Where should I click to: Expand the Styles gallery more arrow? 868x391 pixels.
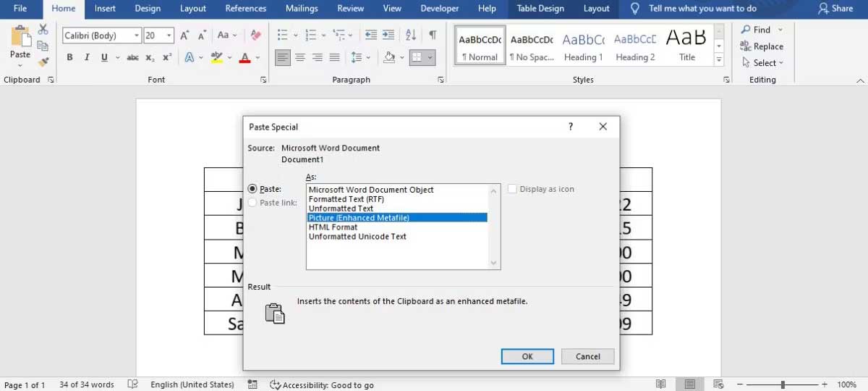(719, 61)
